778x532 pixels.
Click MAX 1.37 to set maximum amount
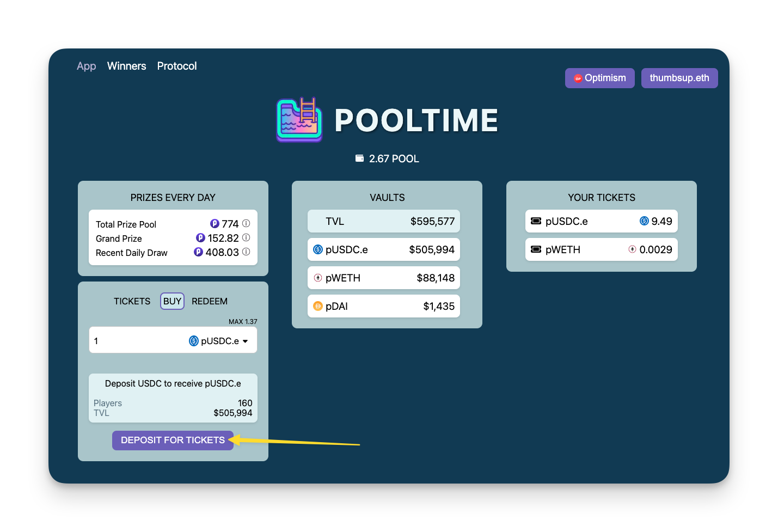[x=243, y=321]
